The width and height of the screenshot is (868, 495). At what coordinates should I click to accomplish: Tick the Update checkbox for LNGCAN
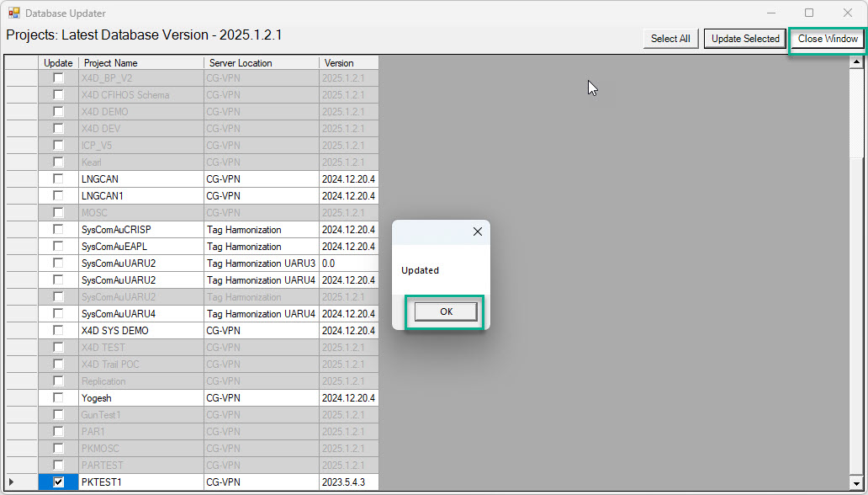(x=58, y=179)
